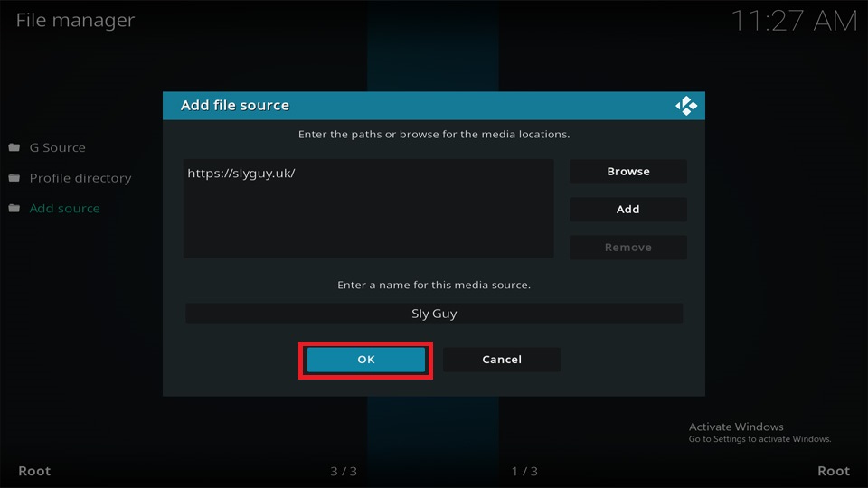Click the Remove path button
This screenshot has height=488, width=868.
coord(628,248)
